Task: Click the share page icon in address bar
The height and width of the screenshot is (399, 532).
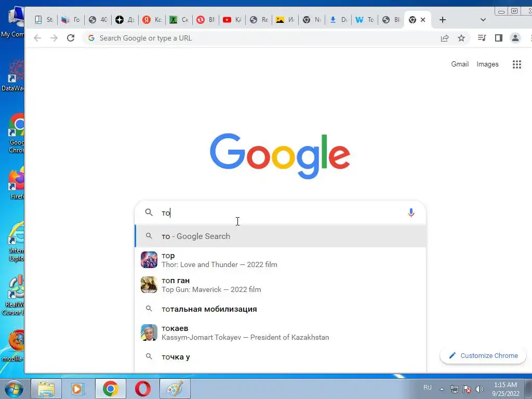Action: 445,38
